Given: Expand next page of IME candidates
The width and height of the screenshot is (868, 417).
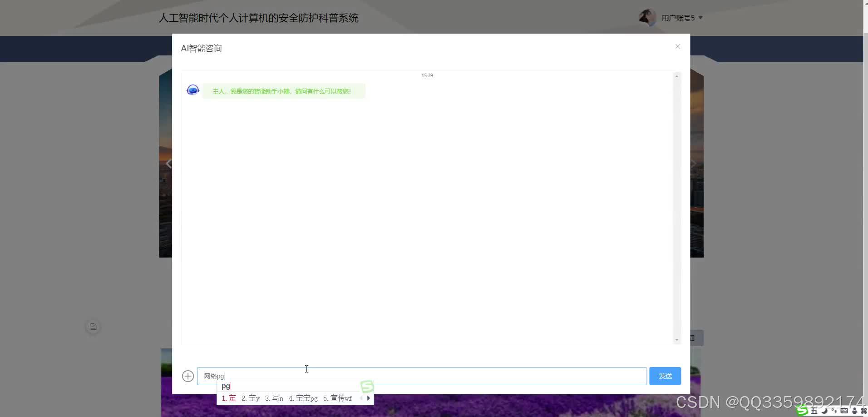Looking at the screenshot, I should (368, 398).
